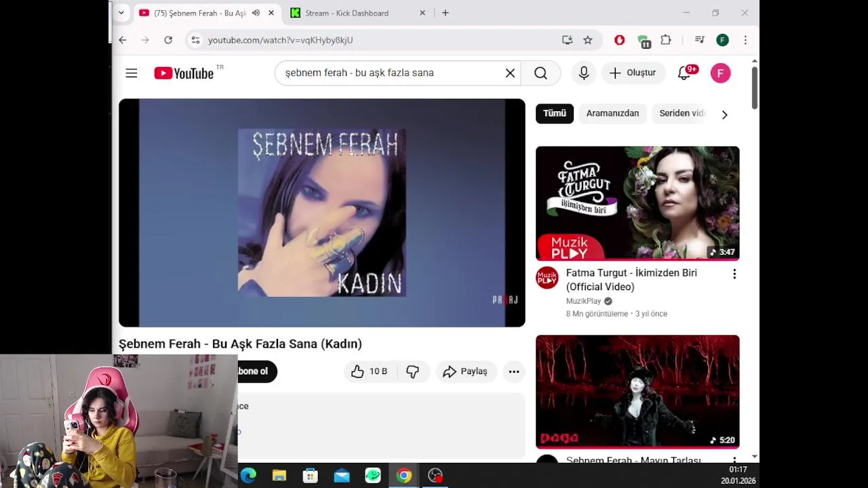This screenshot has height=488, width=868.
Task: Open more actions menu below the video
Action: tap(514, 371)
